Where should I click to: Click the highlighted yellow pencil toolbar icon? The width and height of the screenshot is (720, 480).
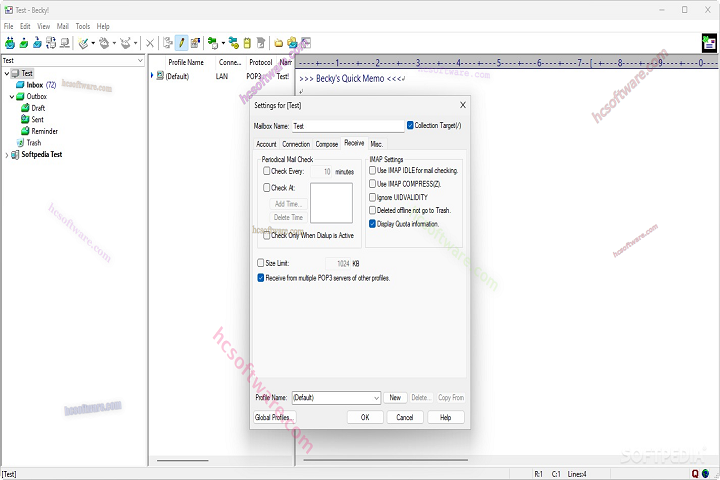[x=181, y=43]
